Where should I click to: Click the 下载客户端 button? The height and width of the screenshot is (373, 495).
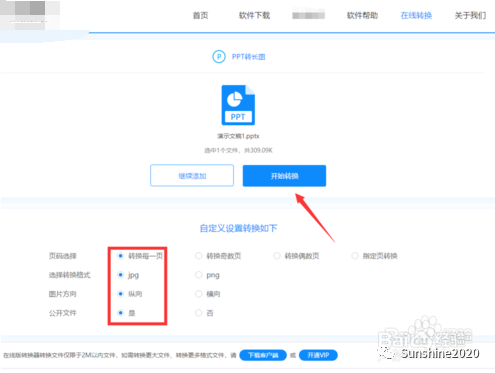263,355
